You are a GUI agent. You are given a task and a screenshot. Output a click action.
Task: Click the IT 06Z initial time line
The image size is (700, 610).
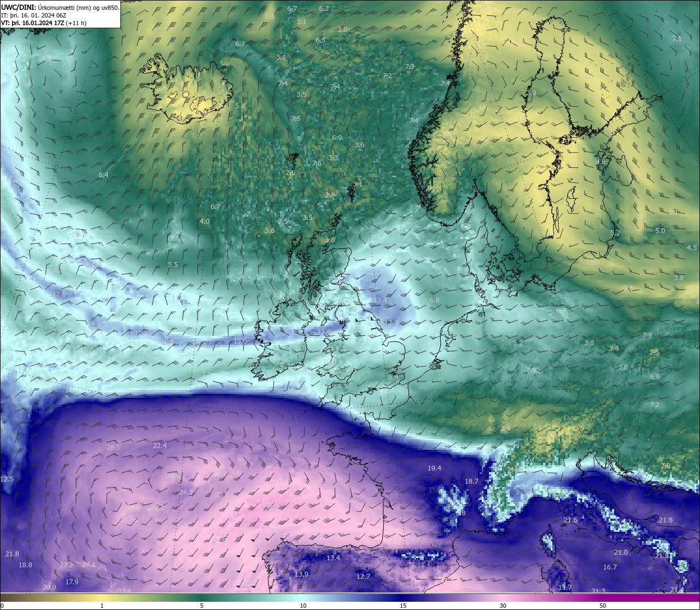pos(34,15)
